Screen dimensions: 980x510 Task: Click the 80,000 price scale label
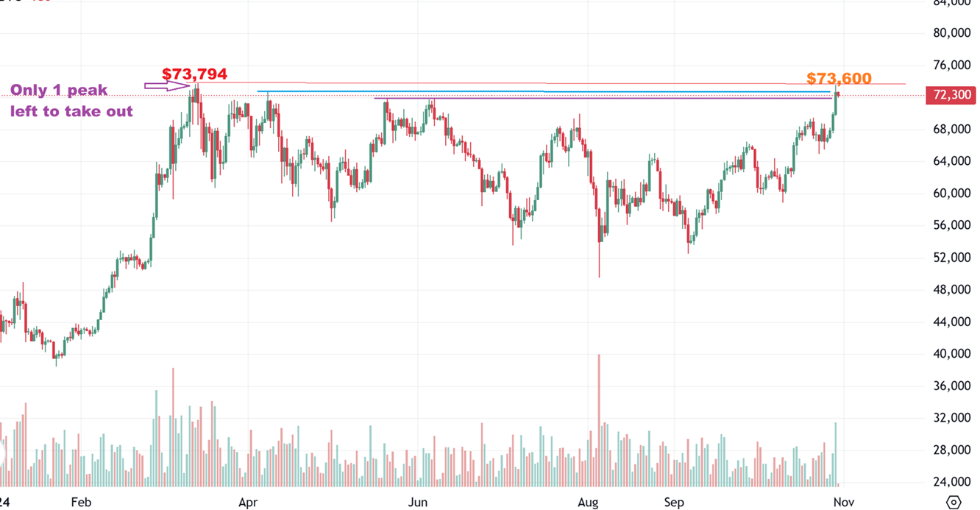tap(951, 33)
